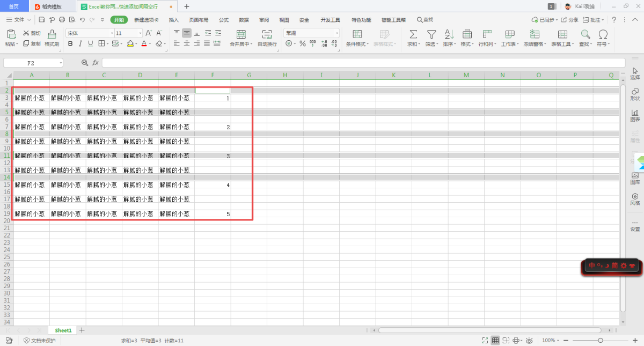The height and width of the screenshot is (346, 644).
Task: Toggle bold formatting
Action: pyautogui.click(x=70, y=44)
